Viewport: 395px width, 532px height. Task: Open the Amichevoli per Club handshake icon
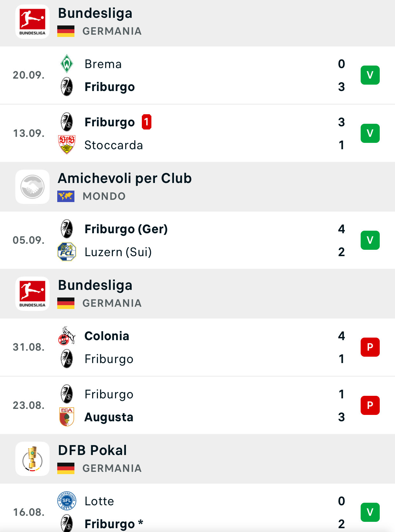32,187
